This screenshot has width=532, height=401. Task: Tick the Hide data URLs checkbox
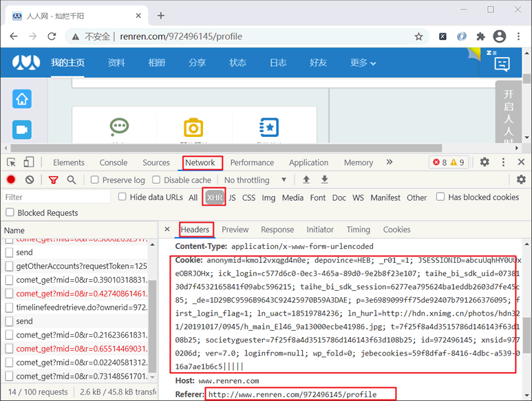pos(123,197)
